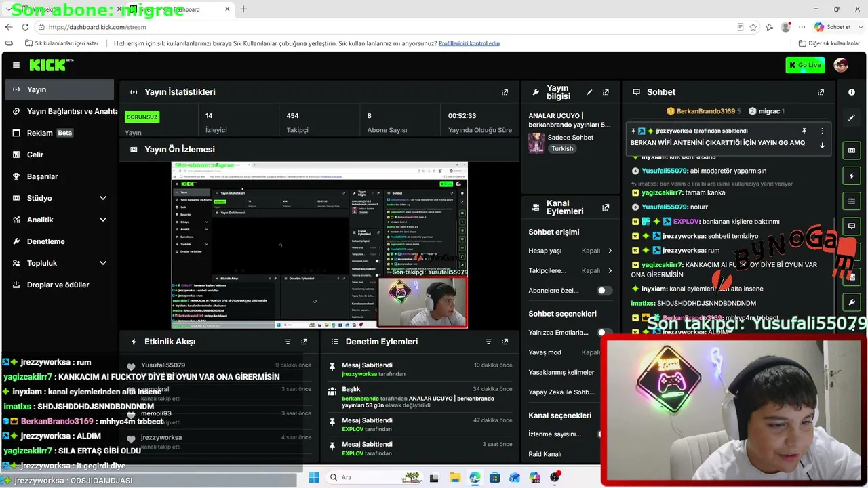This screenshot has width=868, height=488.
Task: Open the profile avatar in the dashboard header
Action: [x=841, y=65]
